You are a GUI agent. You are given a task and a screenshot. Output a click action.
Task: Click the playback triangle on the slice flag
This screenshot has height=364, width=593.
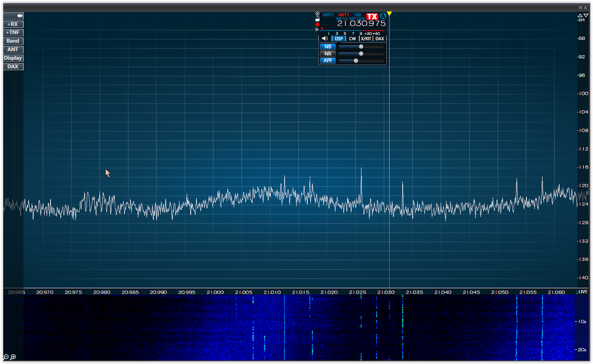click(x=317, y=29)
